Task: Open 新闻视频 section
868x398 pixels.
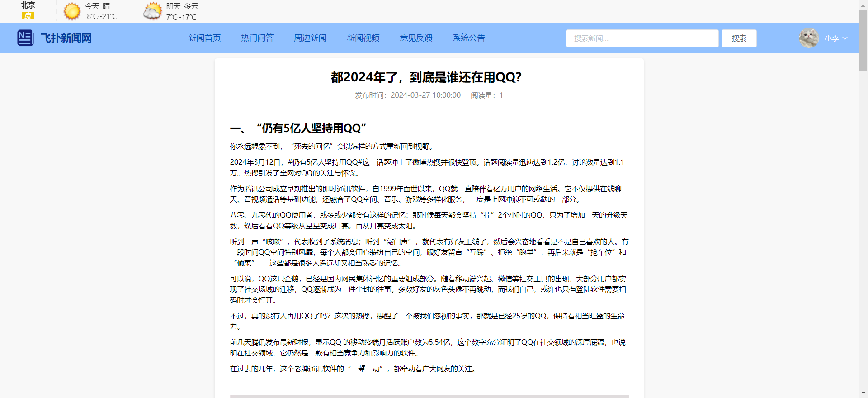Action: (363, 38)
